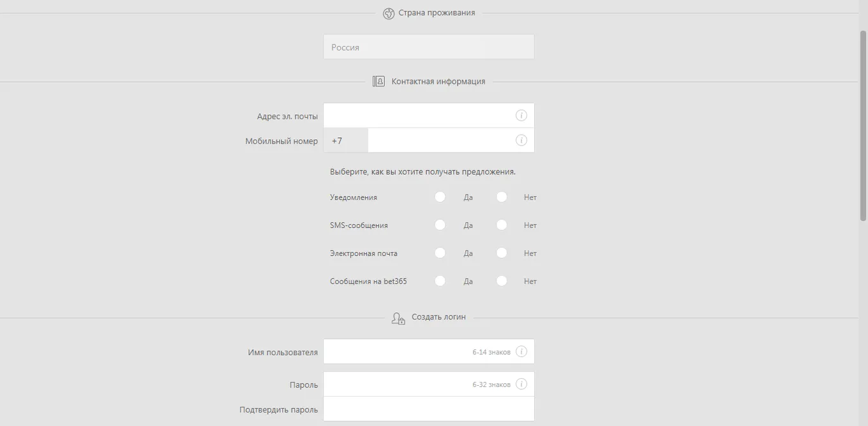Click the Создать логин heading text

(438, 317)
